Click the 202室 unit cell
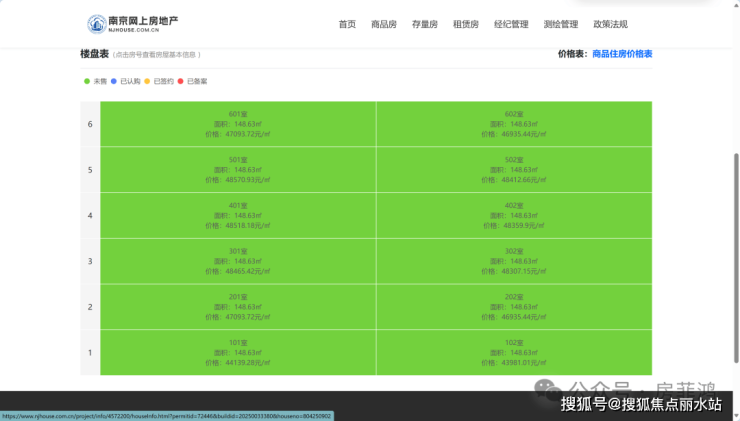 point(514,307)
